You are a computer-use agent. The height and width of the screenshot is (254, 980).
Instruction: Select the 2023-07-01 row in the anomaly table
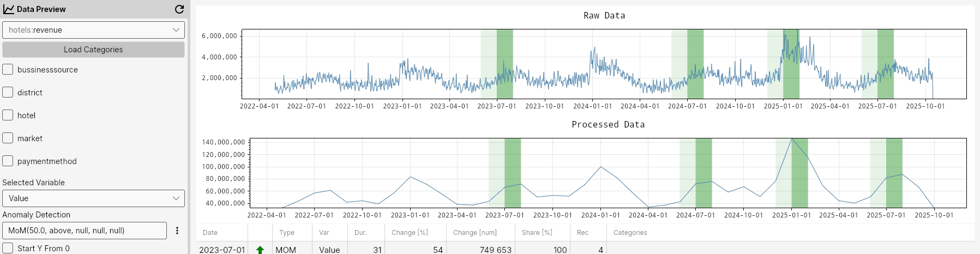pos(585,250)
